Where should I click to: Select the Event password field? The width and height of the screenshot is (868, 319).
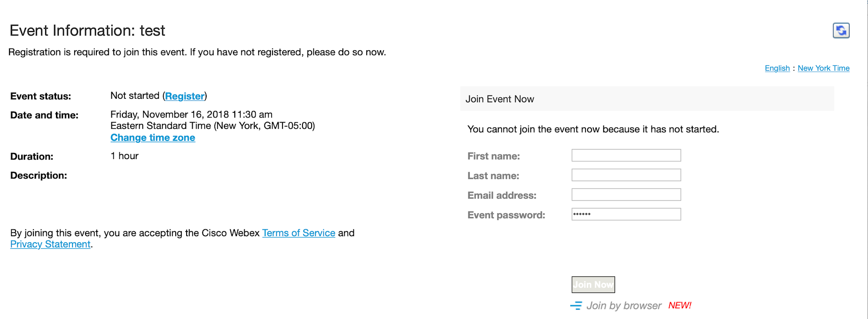(x=626, y=215)
